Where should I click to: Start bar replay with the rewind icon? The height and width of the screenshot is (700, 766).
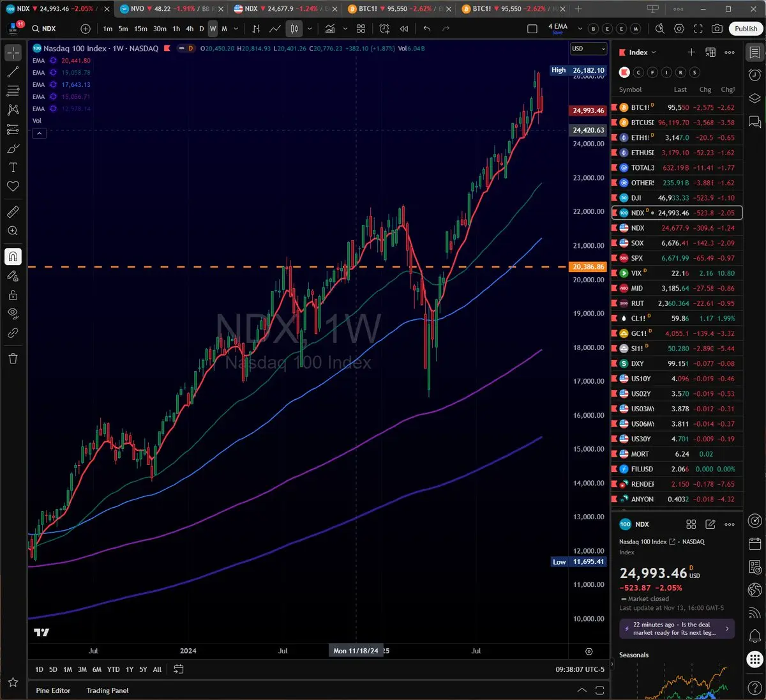[x=404, y=29]
